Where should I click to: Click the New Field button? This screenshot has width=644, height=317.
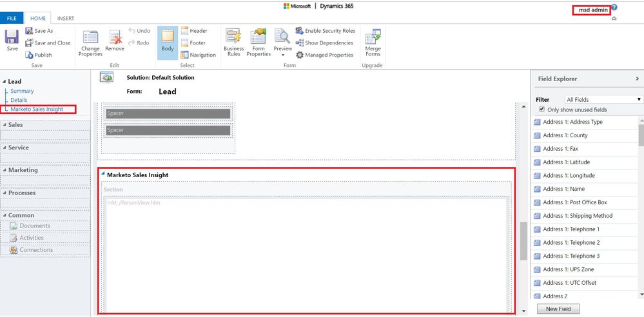pyautogui.click(x=558, y=309)
